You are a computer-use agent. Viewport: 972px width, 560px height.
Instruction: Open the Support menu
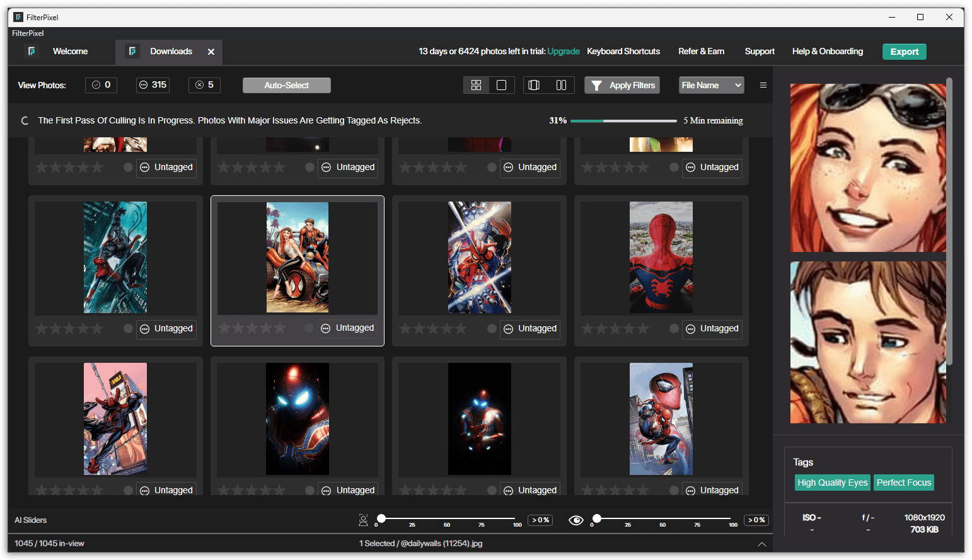[760, 52]
